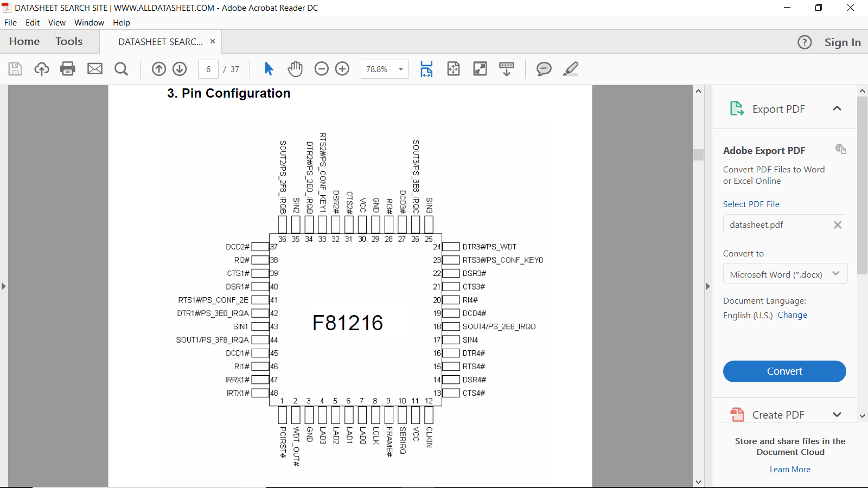Open the Find text magnifier icon
Image resolution: width=868 pixels, height=488 pixels.
(x=122, y=69)
